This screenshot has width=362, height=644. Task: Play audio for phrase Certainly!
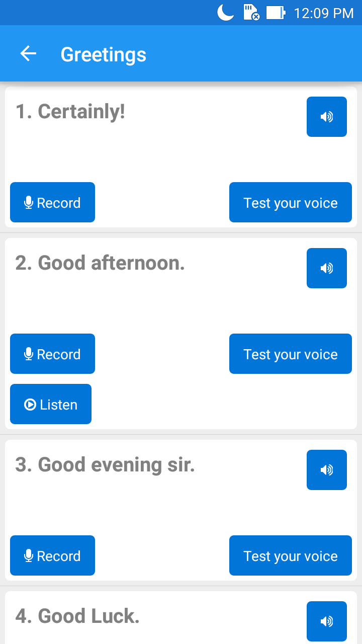point(327,117)
